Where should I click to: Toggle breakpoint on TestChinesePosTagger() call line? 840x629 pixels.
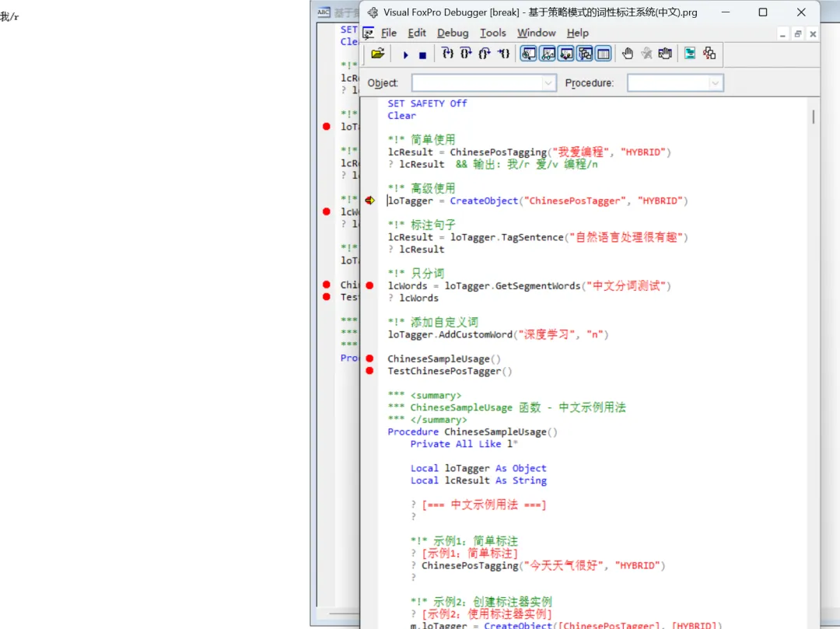click(369, 370)
